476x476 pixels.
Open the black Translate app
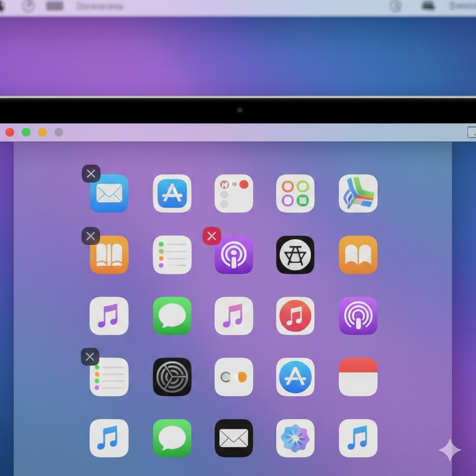coord(296,255)
